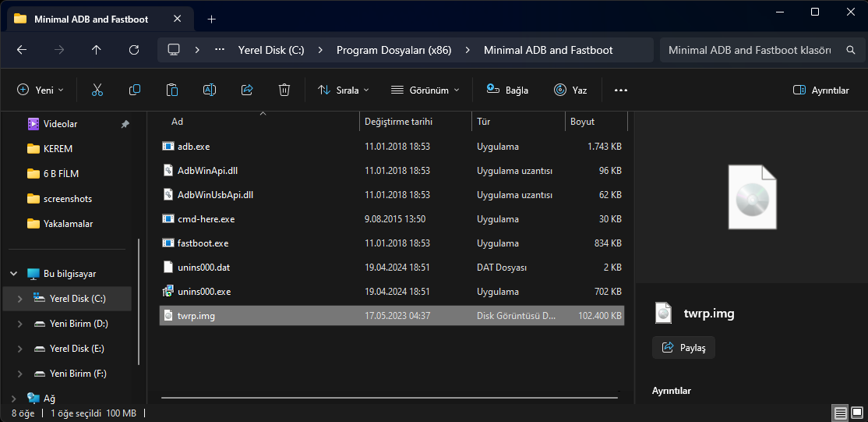This screenshot has width=868, height=422.
Task: Click the Share icon in toolbar
Action: point(247,90)
